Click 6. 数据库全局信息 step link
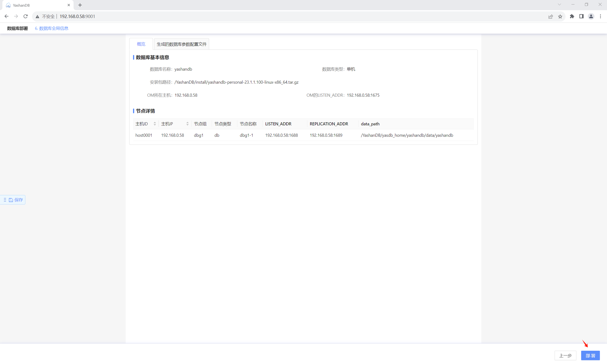The image size is (607, 364). coord(51,28)
